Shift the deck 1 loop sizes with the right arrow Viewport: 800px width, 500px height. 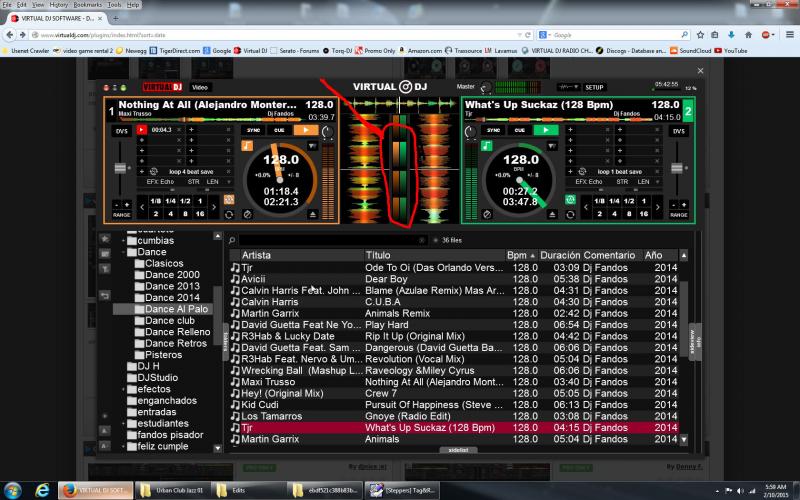214,207
